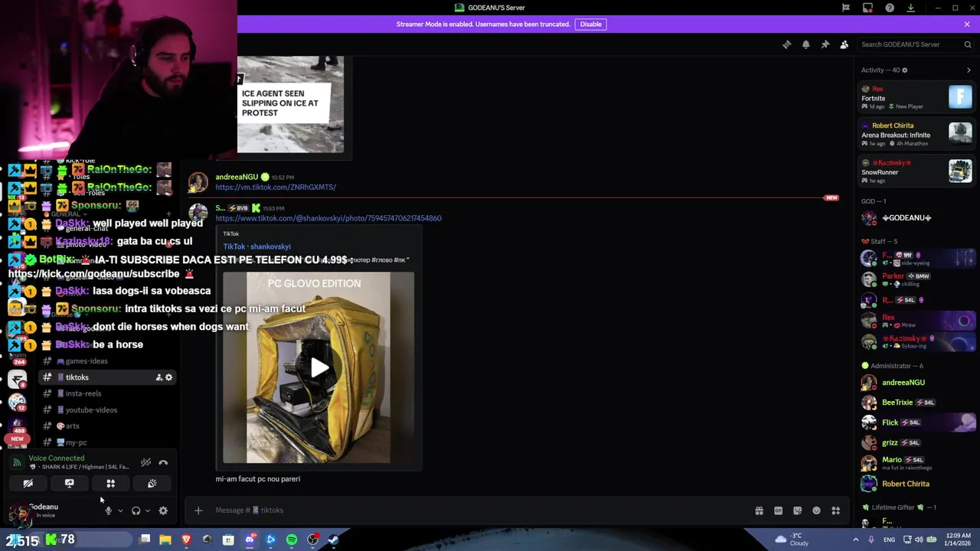Image resolution: width=980 pixels, height=551 pixels.
Task: Jump to the NEW unread servers indicator
Action: pyautogui.click(x=17, y=439)
